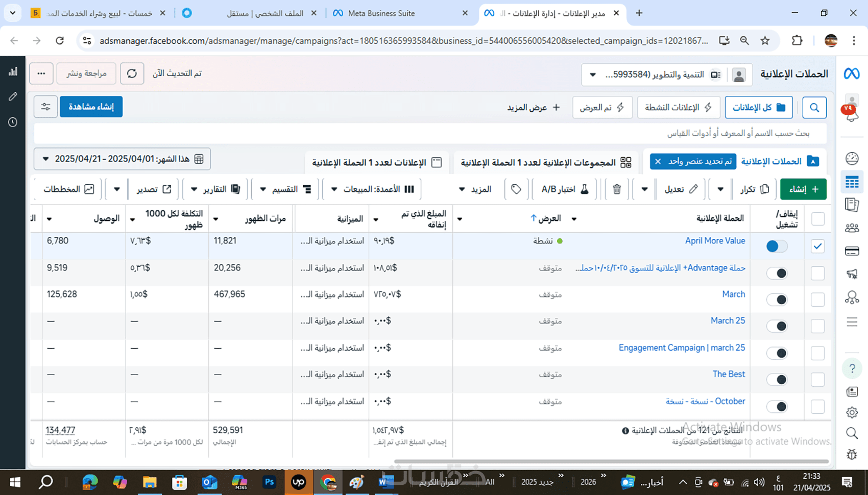Open the Engagement Campaign | march 25 link
The image size is (868, 495).
pos(682,348)
